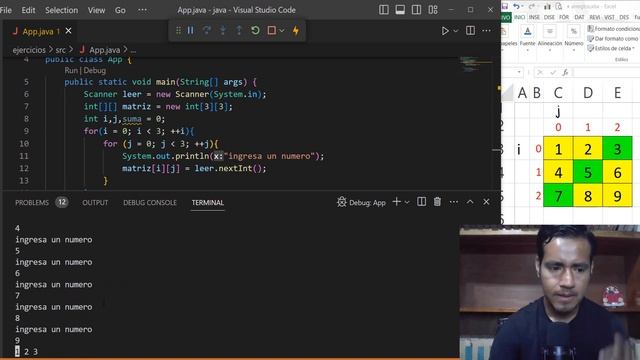
Task: Click the suma variable on line 8
Action: pos(132,119)
